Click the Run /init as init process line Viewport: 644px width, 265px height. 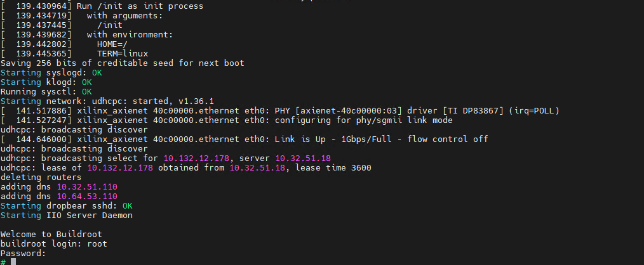(x=132, y=6)
